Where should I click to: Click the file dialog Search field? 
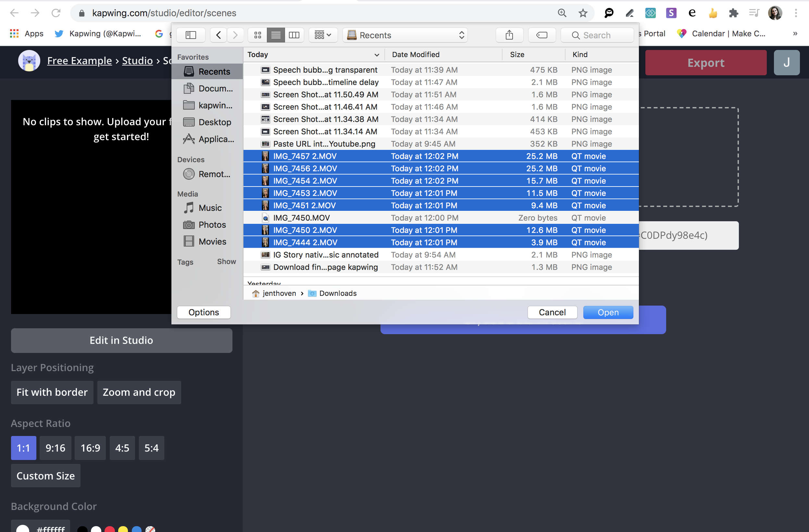click(x=597, y=35)
